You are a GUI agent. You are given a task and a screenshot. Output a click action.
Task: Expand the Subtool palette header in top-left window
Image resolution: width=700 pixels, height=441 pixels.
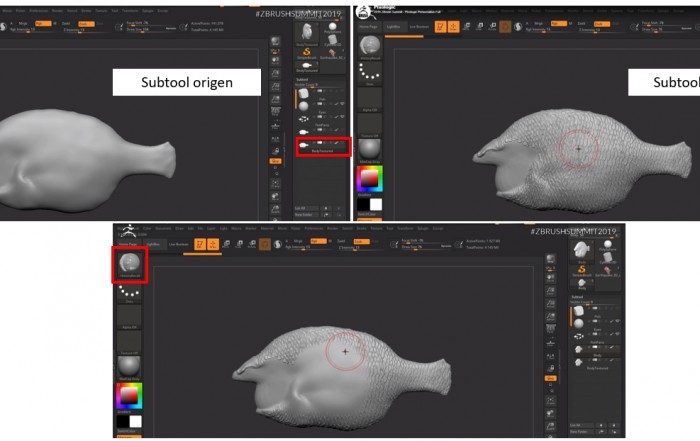304,79
